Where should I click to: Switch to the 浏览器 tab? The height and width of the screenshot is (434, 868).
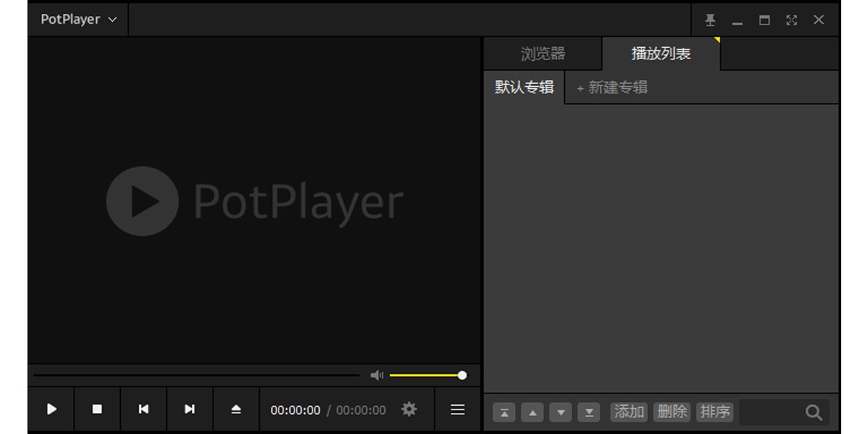(x=544, y=53)
